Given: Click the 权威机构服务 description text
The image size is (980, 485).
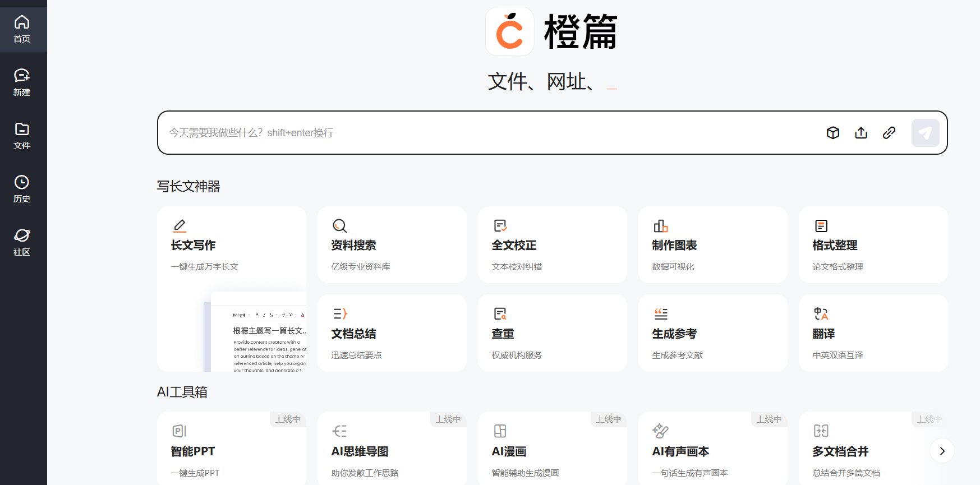Looking at the screenshot, I should 517,355.
